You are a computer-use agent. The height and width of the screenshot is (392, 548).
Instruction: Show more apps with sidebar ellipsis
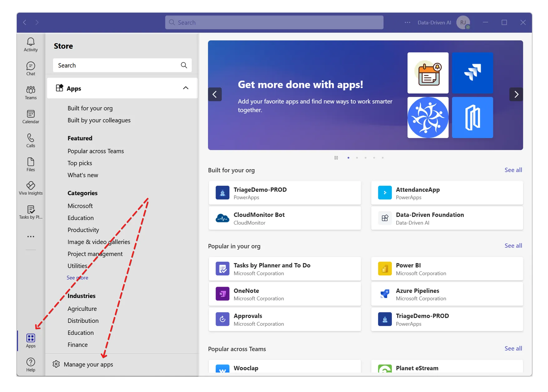(x=31, y=237)
